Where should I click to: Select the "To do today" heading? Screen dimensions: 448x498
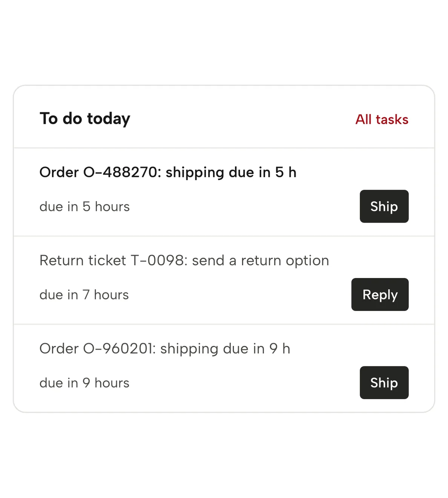85,119
